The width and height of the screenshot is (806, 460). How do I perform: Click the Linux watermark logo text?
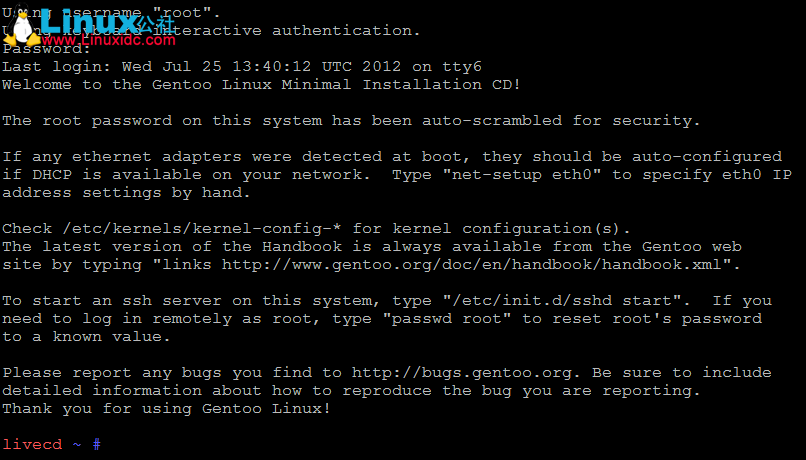coord(88,22)
